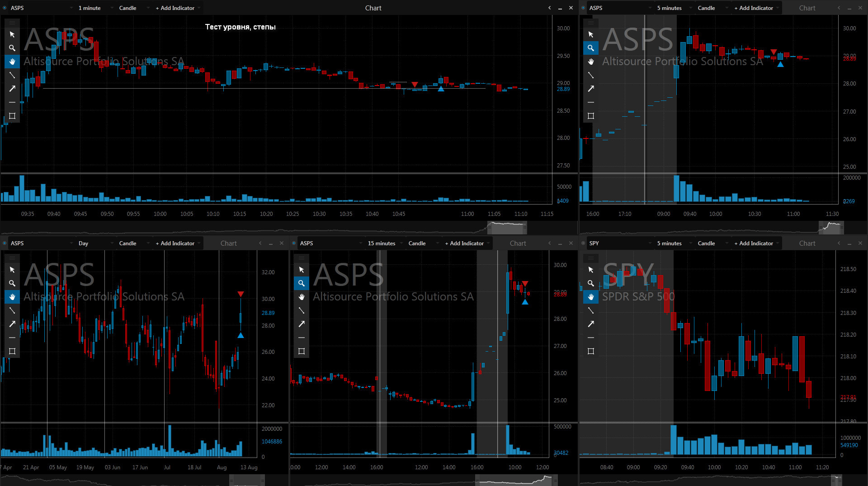Screen dimensions: 868x486
Task: Click the navigator thumb under the 15-minute chart
Action: (x=516, y=480)
